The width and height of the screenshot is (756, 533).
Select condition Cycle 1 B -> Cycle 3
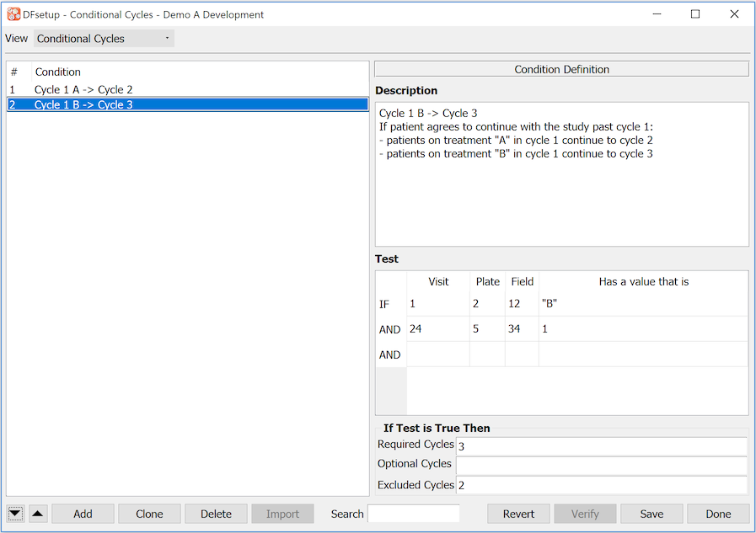83,104
